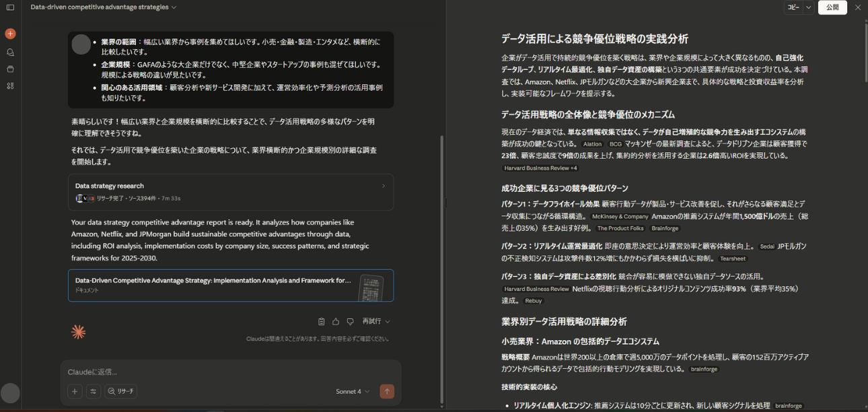Open the Harvard Business Review +4 citation
The image size is (868, 412).
tap(540, 168)
